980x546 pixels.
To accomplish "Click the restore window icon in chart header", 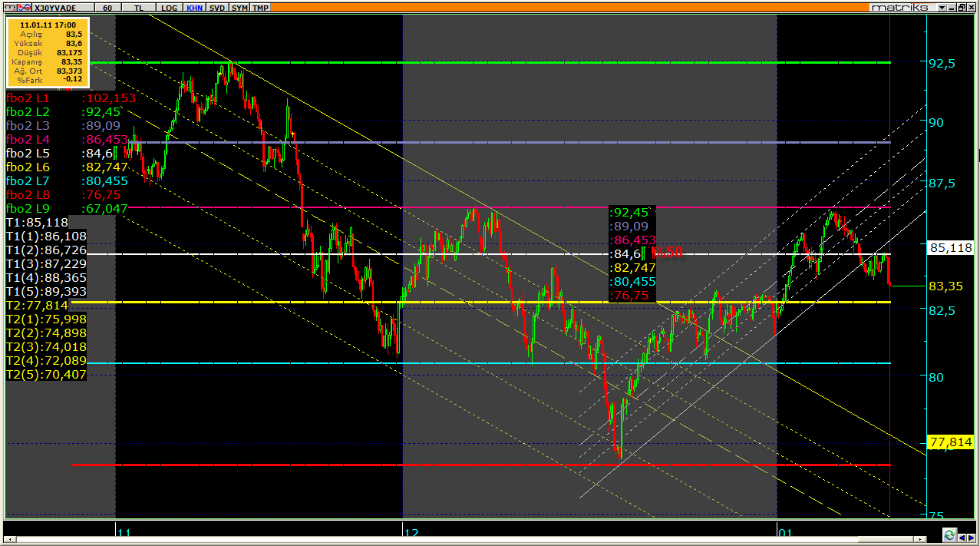I will pyautogui.click(x=962, y=7).
